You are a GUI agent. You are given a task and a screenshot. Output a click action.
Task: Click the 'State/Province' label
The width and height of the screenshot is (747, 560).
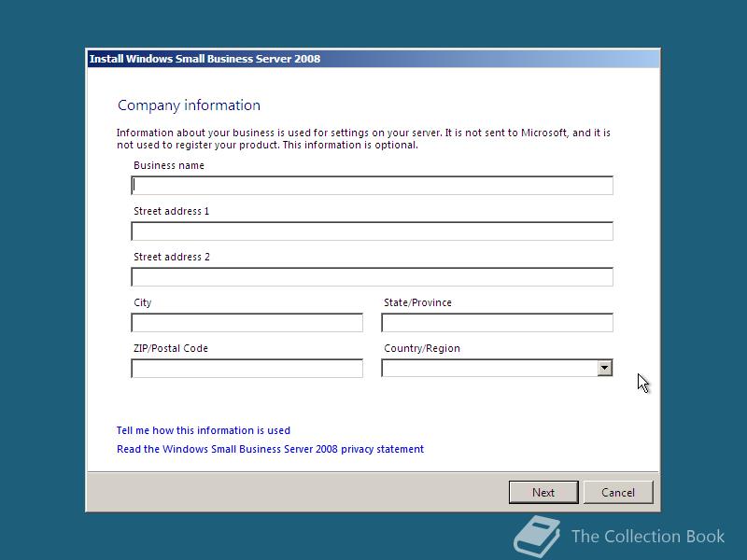coord(417,302)
